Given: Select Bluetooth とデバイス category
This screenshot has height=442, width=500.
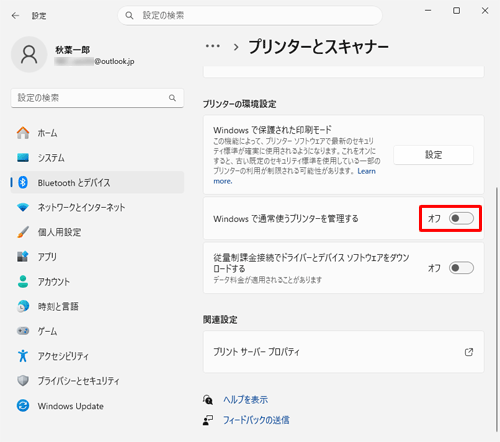Looking at the screenshot, I should [97, 182].
